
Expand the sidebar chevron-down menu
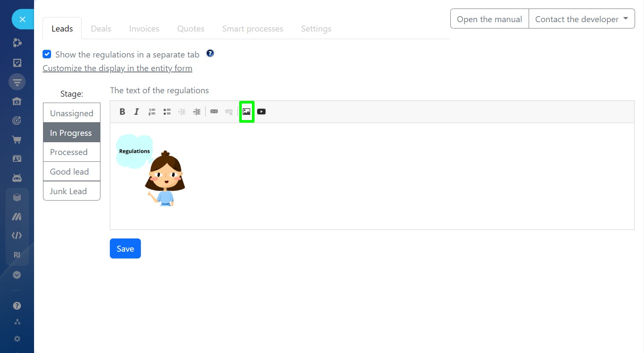tap(17, 275)
